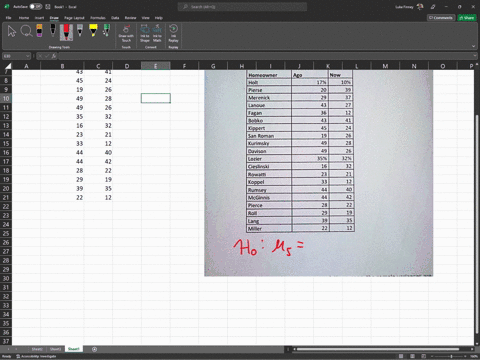480x360 pixels.
Task: Click the inserted homeowner table picture
Action: point(319,173)
